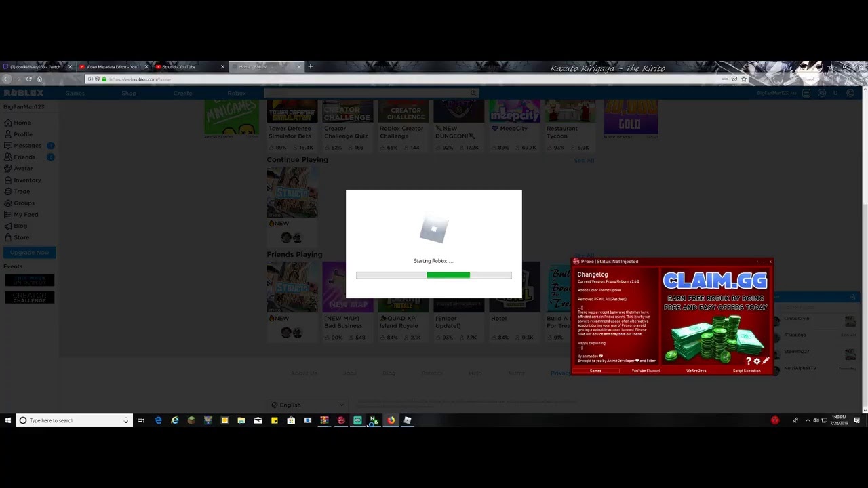The image size is (868, 488).
Task: Click the green padlock in the address bar
Action: (x=103, y=79)
